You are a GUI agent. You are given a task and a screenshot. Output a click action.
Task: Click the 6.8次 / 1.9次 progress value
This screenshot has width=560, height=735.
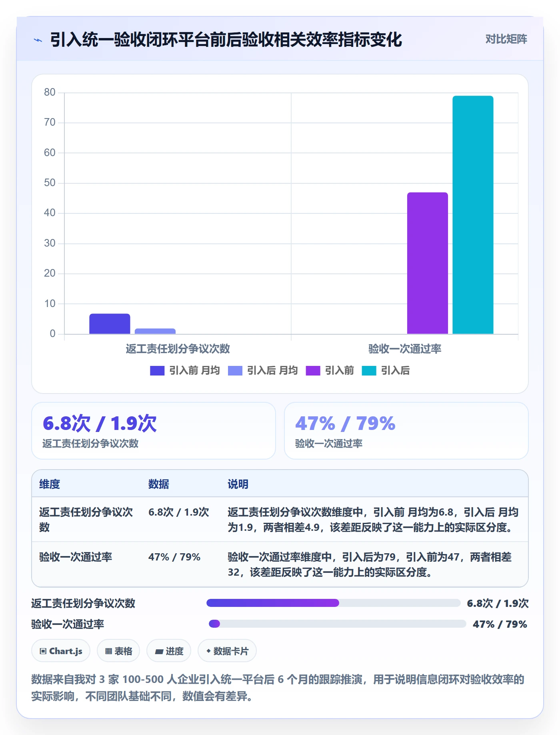498,603
